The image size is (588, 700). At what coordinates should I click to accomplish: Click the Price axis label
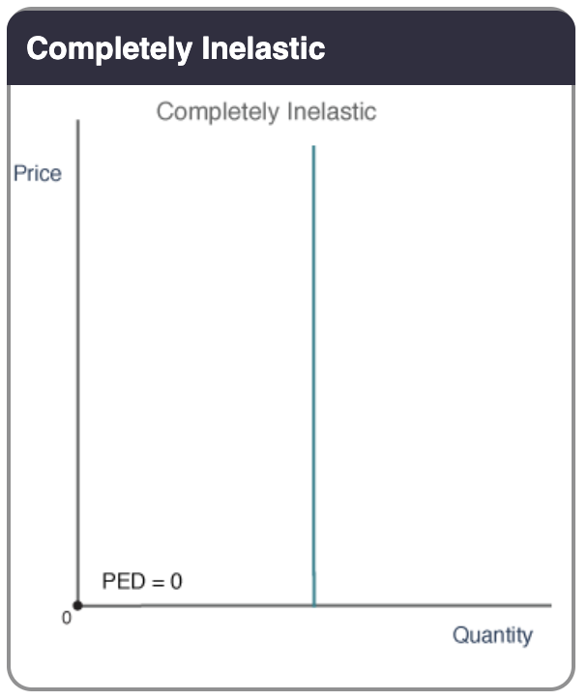[x=37, y=174]
